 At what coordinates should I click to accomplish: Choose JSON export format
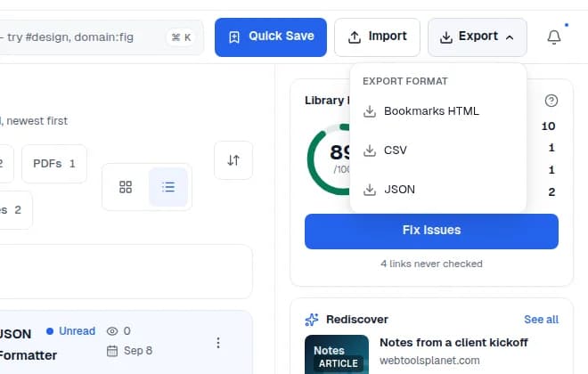tap(438, 190)
